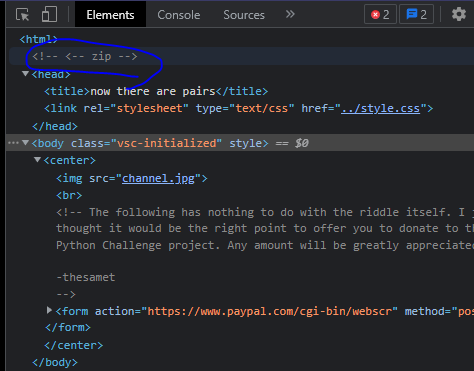Click the "now there are pairs" title text
The width and height of the screenshot is (474, 371).
pos(153,91)
